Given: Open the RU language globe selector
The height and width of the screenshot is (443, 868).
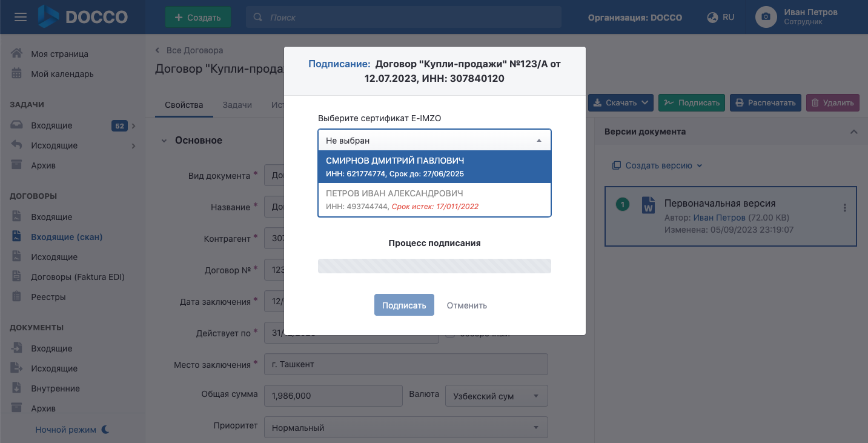Looking at the screenshot, I should [x=721, y=18].
